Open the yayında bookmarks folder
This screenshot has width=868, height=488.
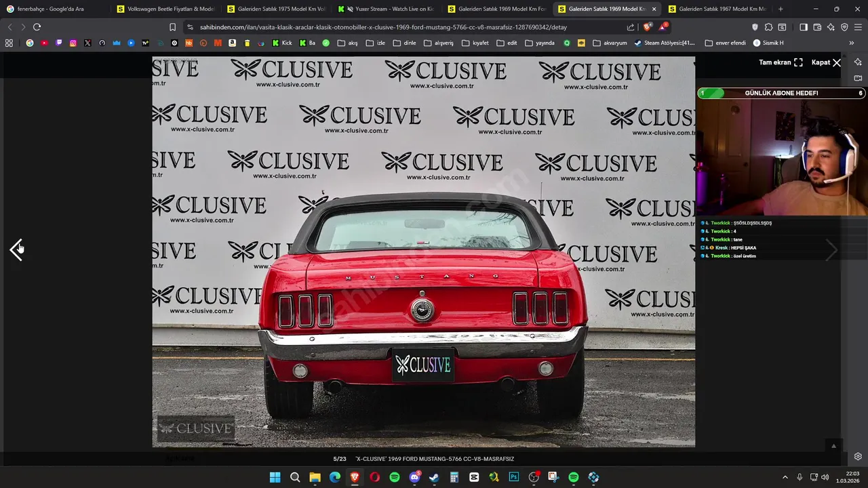[x=540, y=43]
